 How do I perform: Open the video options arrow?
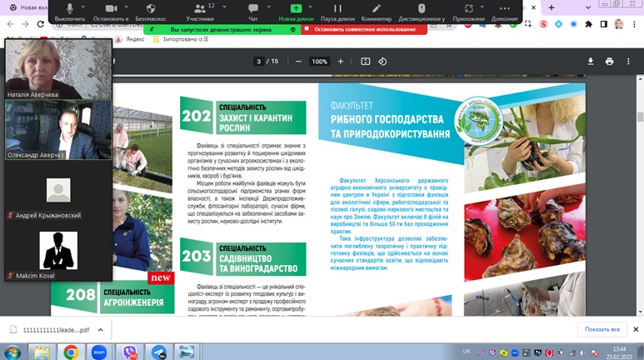pyautogui.click(x=126, y=7)
